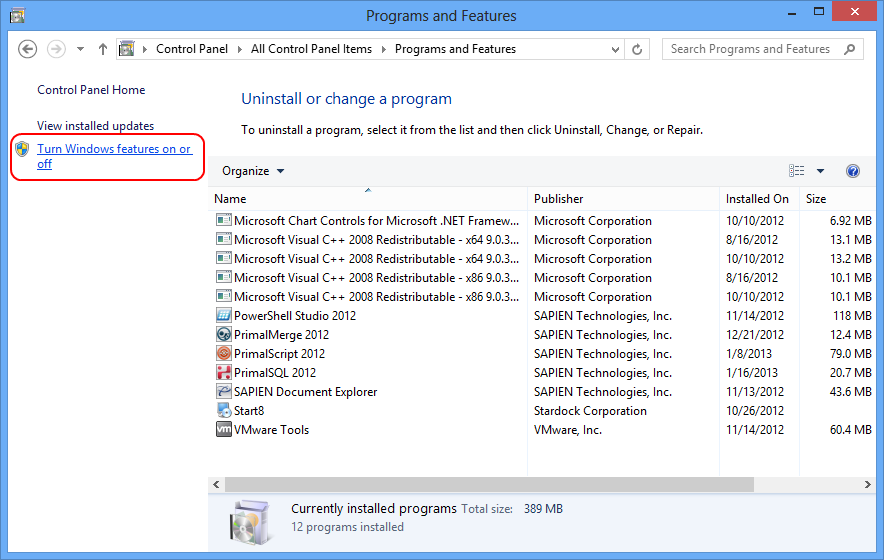This screenshot has height=560, width=884.
Task: Click the PrimalMerge 2012 icon
Action: pos(224,334)
